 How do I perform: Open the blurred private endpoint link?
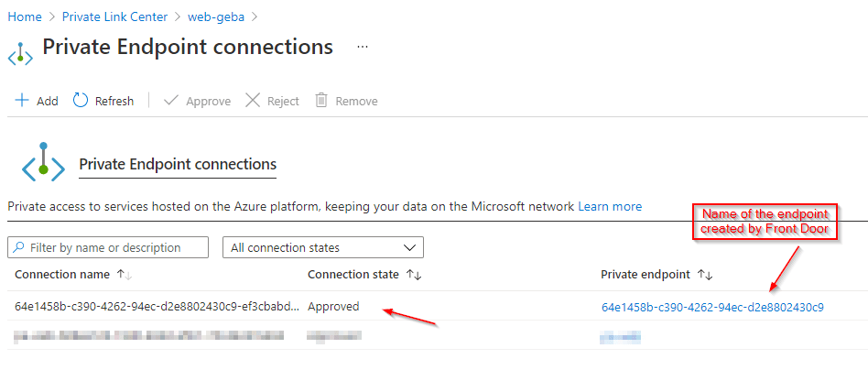[x=620, y=337]
